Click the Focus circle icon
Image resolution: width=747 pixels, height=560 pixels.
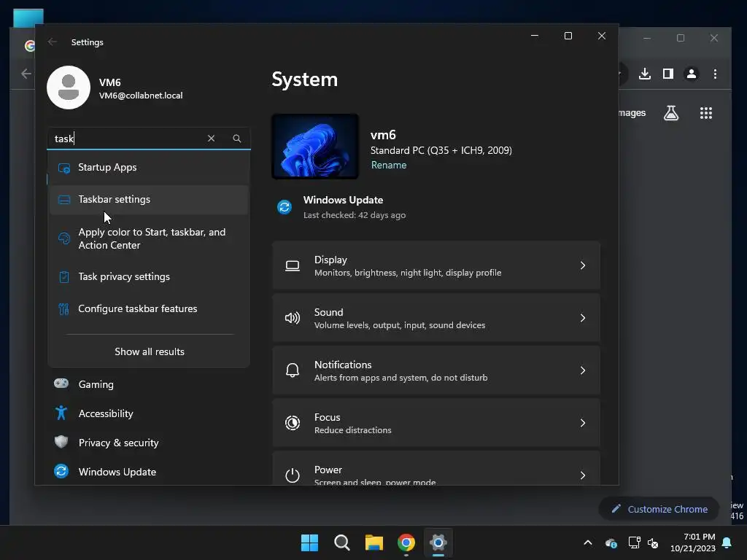pos(293,423)
